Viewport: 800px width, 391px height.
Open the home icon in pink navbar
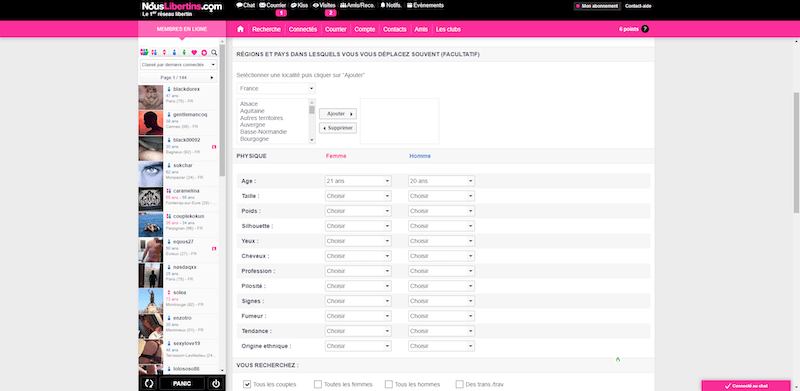240,29
